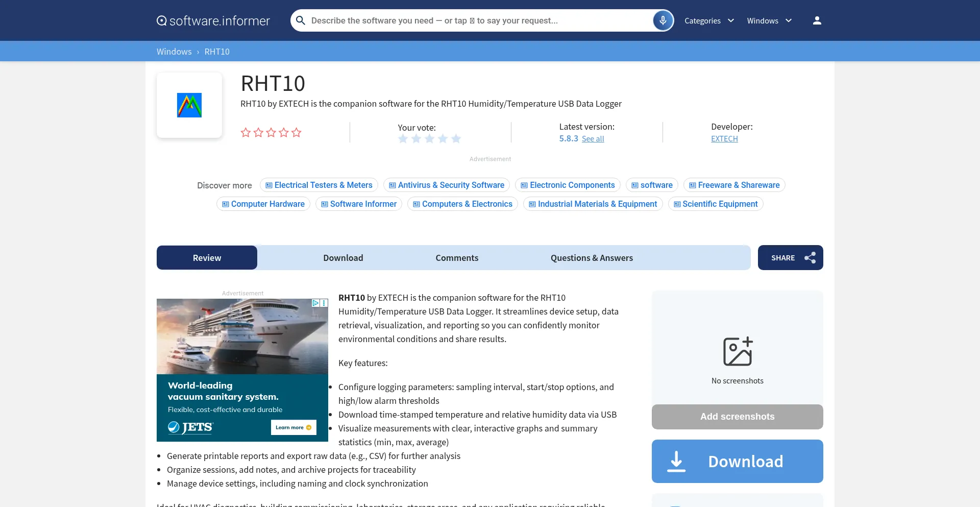Open See all versions link
This screenshot has width=980, height=507.
pyautogui.click(x=593, y=139)
